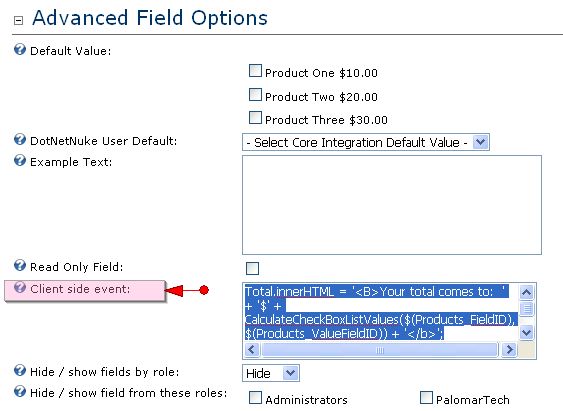Viewport: 563px width, 411px height.
Task: Check the Product Three $30.00 box
Action: (x=255, y=118)
